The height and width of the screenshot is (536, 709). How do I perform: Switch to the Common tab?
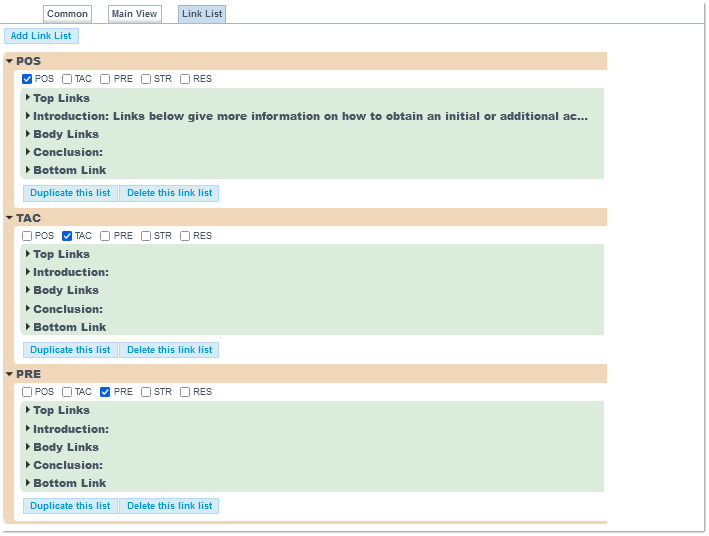67,14
